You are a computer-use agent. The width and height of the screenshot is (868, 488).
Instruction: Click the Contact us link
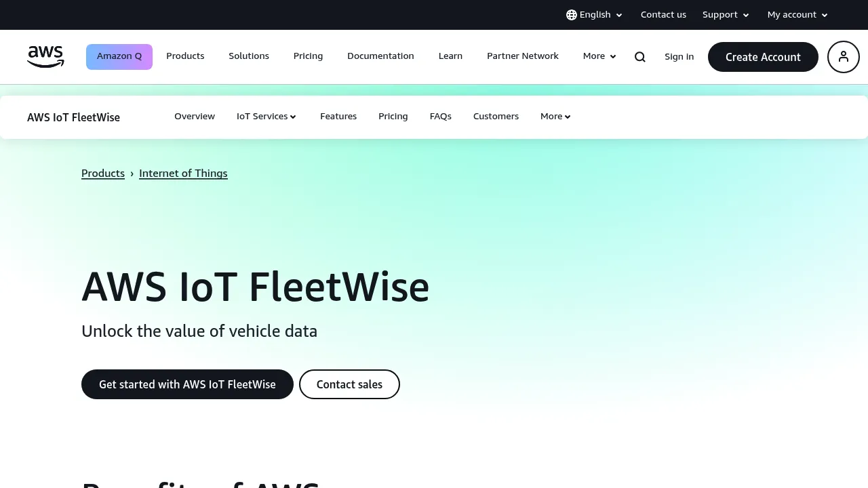point(663,15)
